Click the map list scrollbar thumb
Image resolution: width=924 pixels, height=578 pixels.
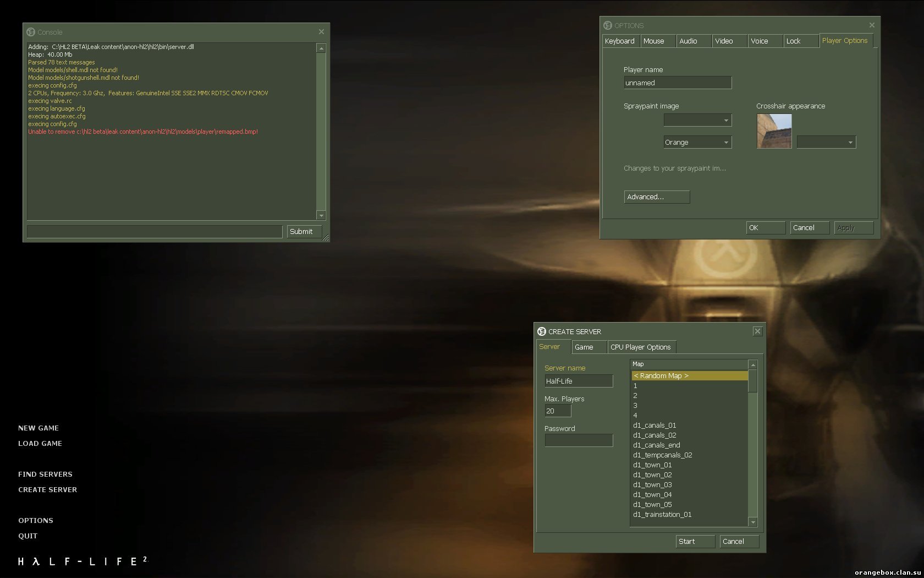pyautogui.click(x=753, y=381)
